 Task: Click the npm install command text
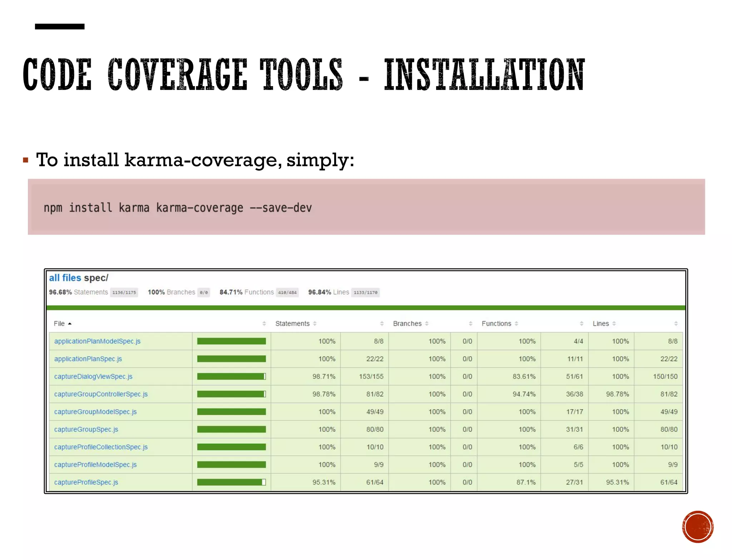tap(178, 208)
